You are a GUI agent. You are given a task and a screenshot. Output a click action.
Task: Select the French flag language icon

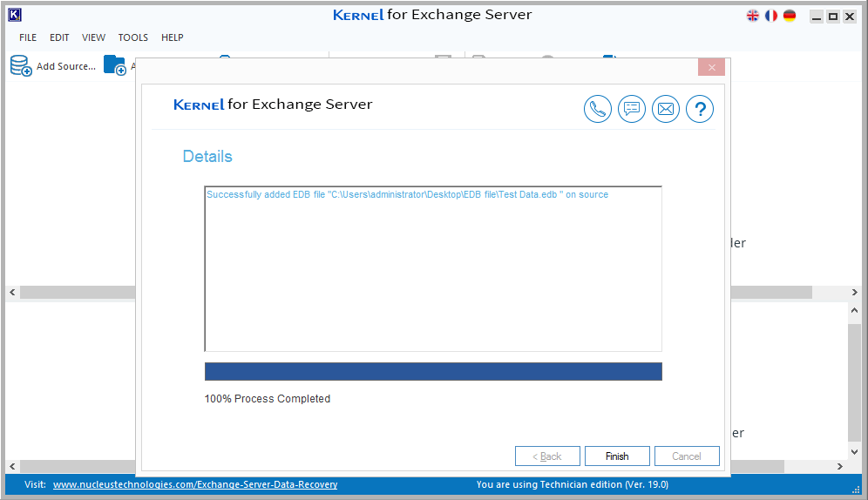pos(771,16)
